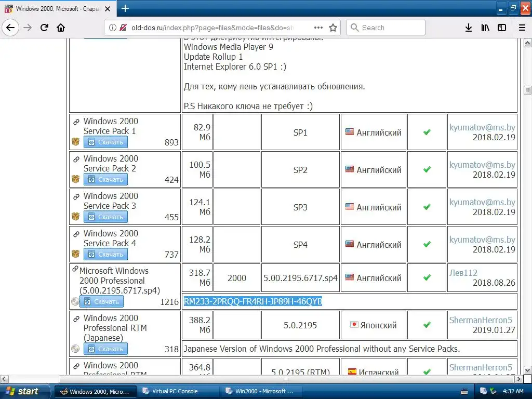Download Windows 2000 Service Pack 2

105,179
